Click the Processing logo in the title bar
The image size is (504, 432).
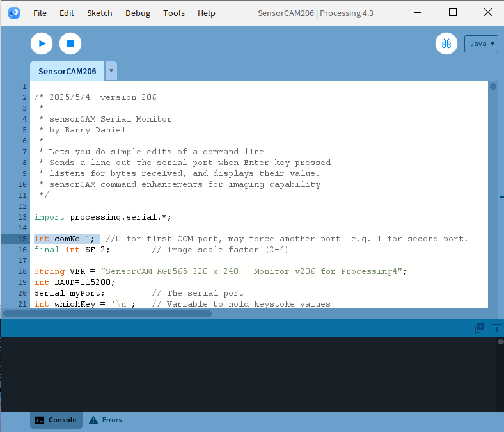point(14,13)
